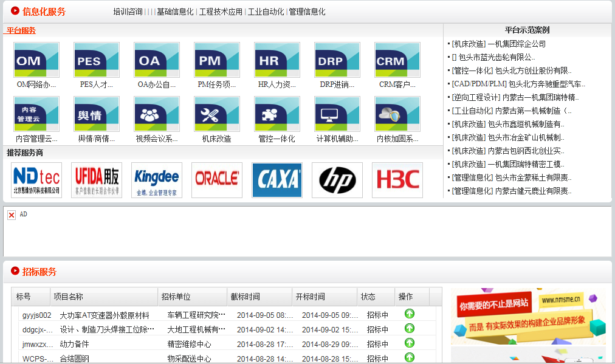
Task: Open the CRM customer icon
Action: (397, 60)
